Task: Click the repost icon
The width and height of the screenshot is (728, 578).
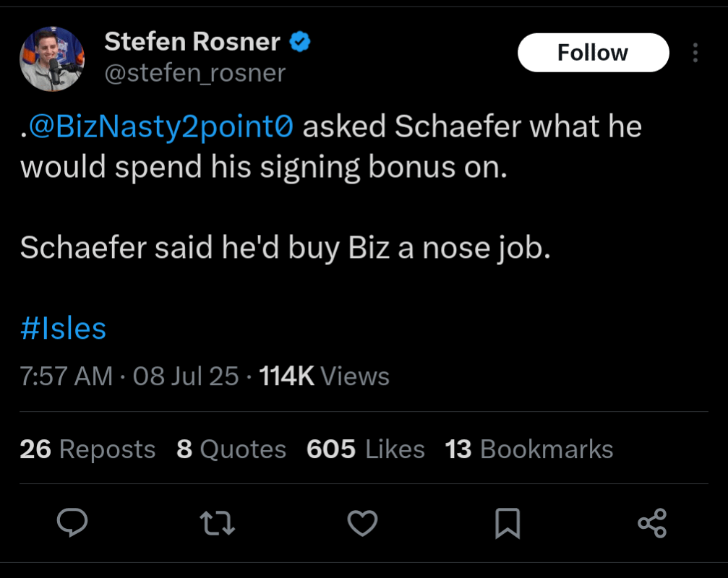Action: tap(218, 523)
